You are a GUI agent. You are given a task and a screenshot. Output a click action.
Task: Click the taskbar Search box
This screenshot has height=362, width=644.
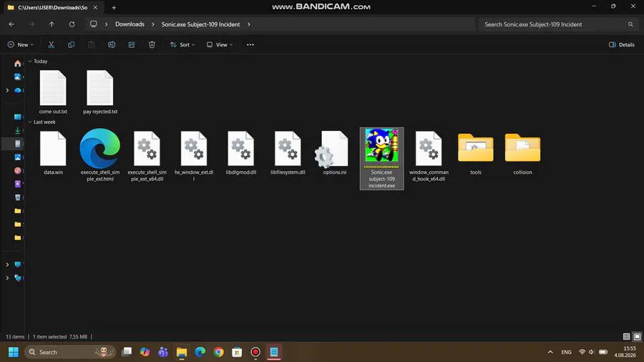[x=70, y=352]
